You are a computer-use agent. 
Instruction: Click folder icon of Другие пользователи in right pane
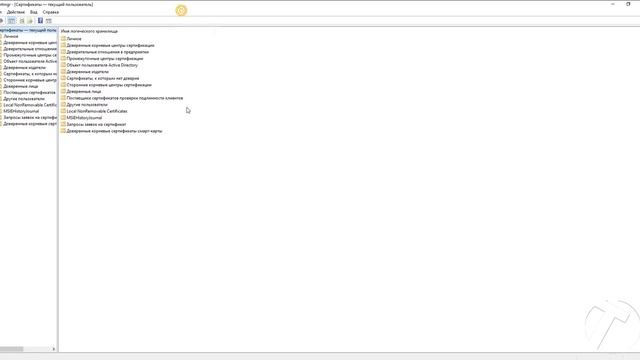(63, 104)
